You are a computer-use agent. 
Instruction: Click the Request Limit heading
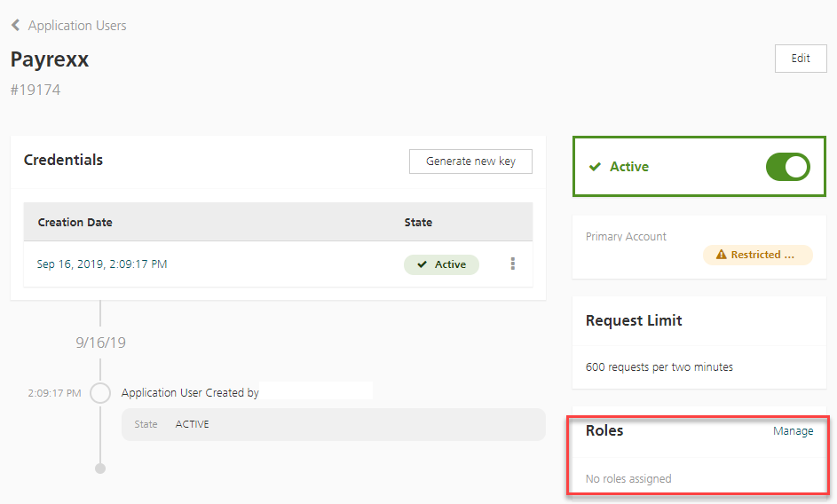coord(634,320)
